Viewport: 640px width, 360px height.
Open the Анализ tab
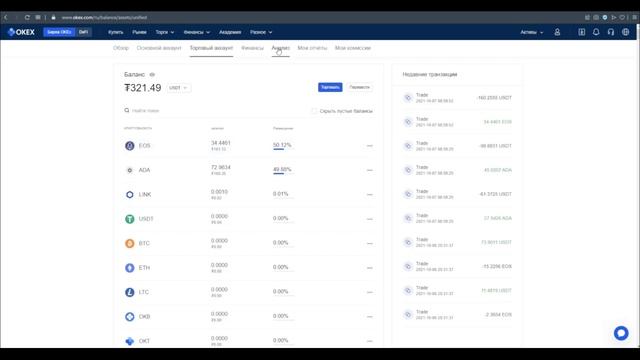tap(280, 48)
